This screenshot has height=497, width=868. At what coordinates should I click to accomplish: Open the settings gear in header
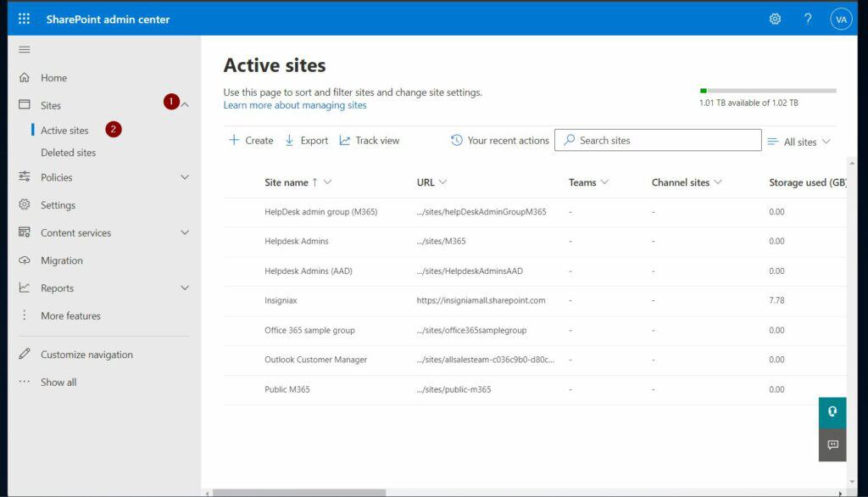775,19
